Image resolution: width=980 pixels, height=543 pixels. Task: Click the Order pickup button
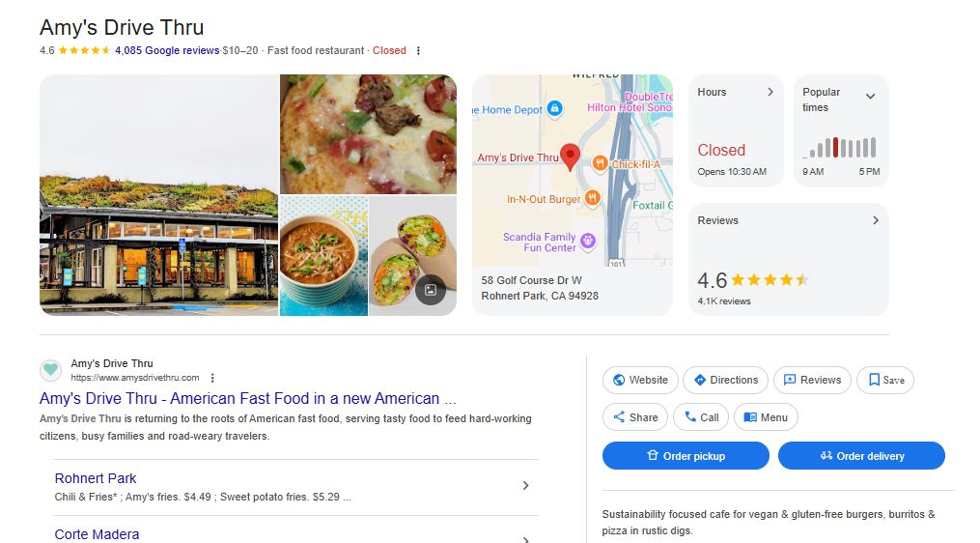pos(686,456)
